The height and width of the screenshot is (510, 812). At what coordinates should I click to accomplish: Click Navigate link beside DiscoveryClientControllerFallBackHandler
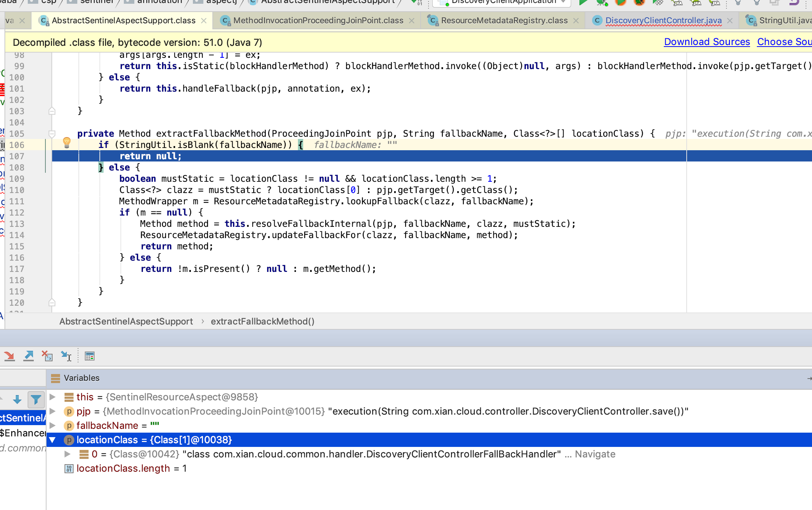(595, 454)
